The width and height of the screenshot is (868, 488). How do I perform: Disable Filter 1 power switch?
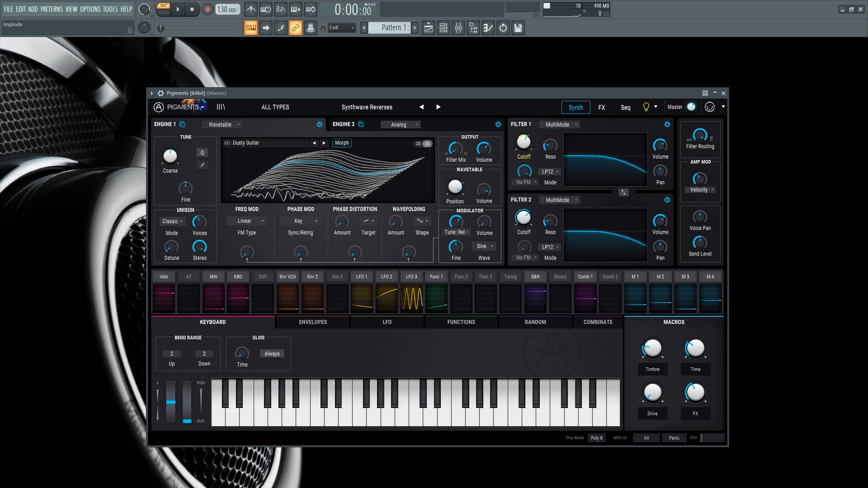[x=667, y=124]
